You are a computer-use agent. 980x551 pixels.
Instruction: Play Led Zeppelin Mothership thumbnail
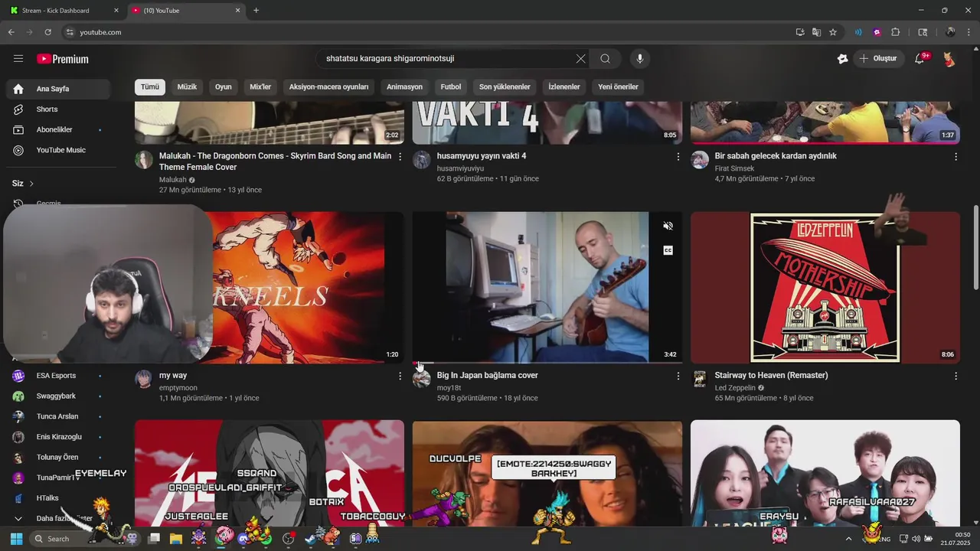pos(825,287)
